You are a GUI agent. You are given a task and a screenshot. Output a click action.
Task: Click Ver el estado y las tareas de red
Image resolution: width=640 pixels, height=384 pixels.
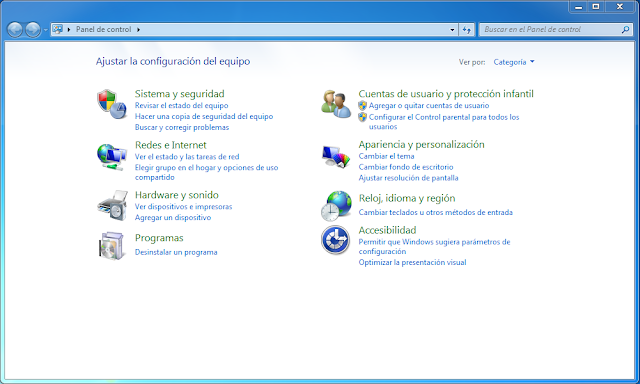(187, 157)
